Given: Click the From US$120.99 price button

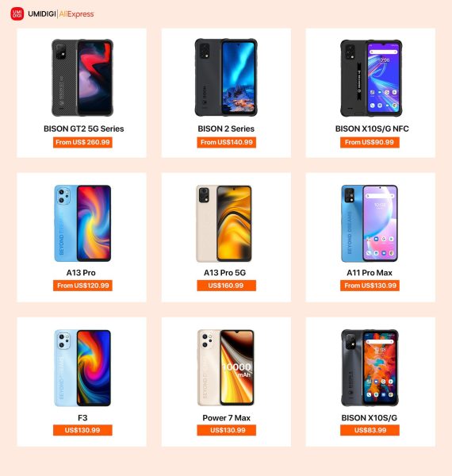Looking at the screenshot, I should pyautogui.click(x=82, y=286).
